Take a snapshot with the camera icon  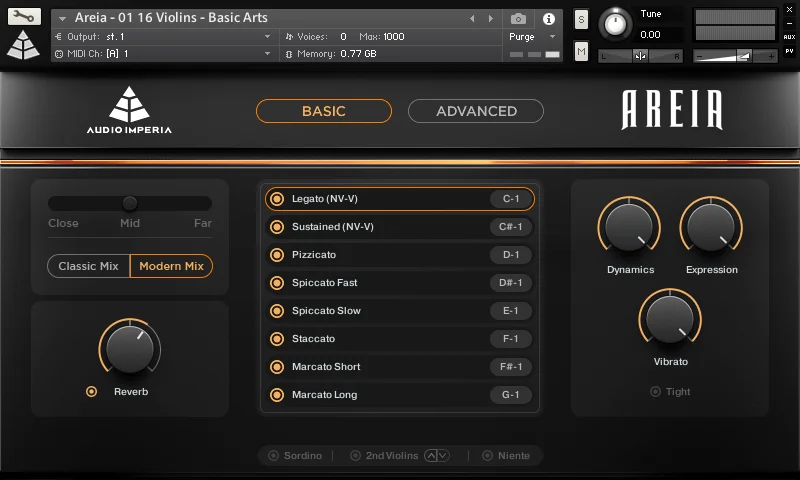click(x=518, y=19)
